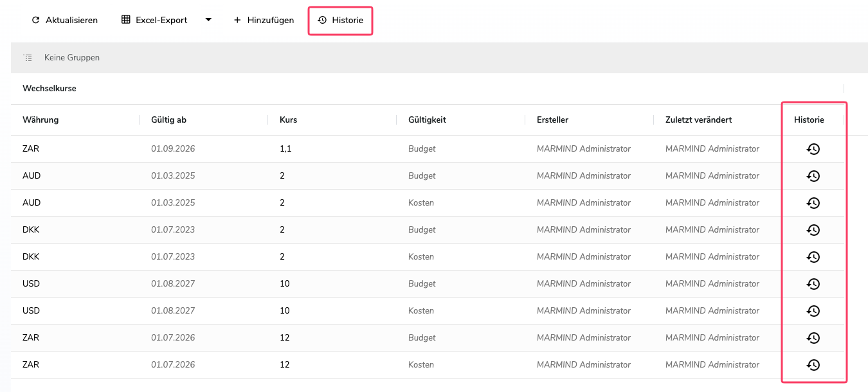
Task: Open history icon for AUD Kosten row
Action: pos(813,203)
